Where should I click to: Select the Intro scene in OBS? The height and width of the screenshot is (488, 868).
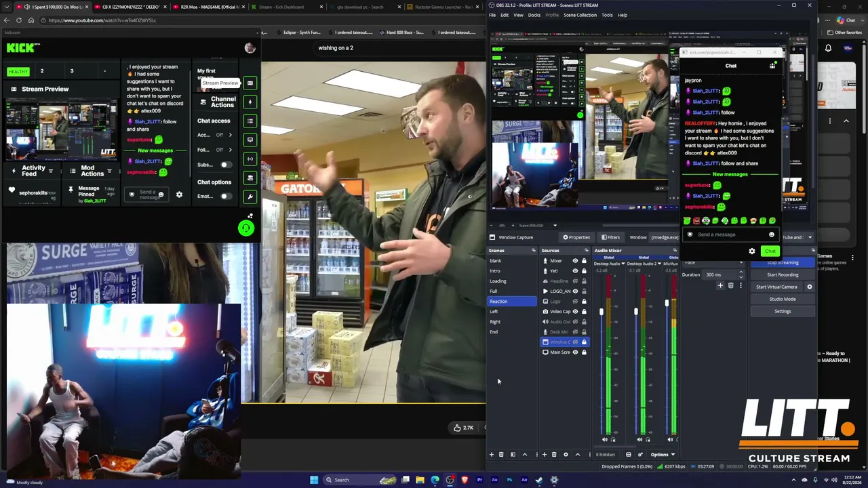point(512,271)
